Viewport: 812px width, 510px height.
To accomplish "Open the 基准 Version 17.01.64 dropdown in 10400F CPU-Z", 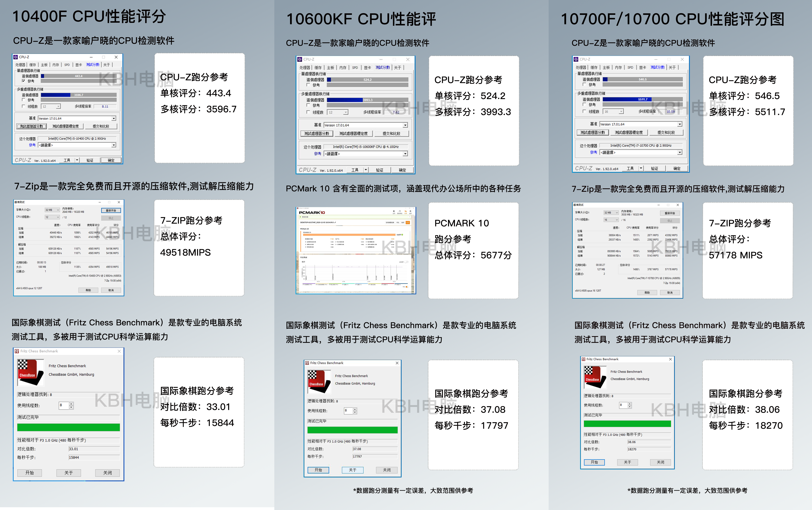I will tap(77, 118).
